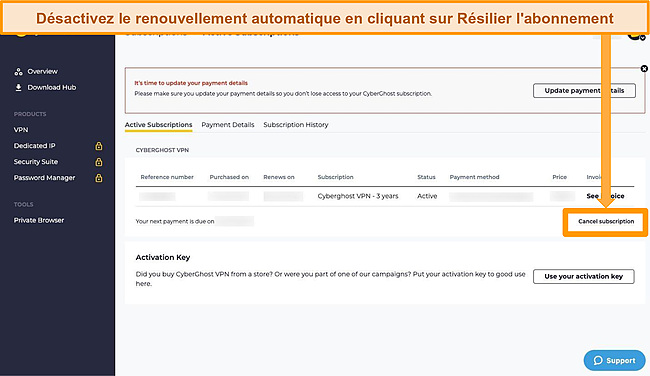The image size is (650, 376).
Task: Click the Renews on column header
Action: click(x=279, y=177)
